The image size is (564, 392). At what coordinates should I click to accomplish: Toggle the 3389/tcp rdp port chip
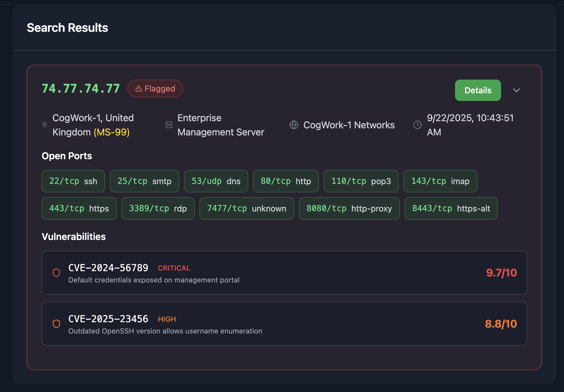tap(158, 208)
